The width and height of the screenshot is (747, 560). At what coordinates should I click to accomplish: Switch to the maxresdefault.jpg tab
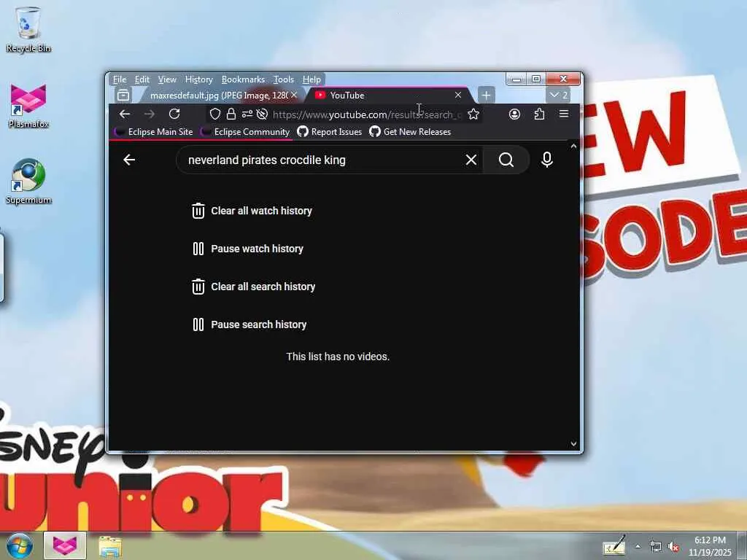point(218,96)
